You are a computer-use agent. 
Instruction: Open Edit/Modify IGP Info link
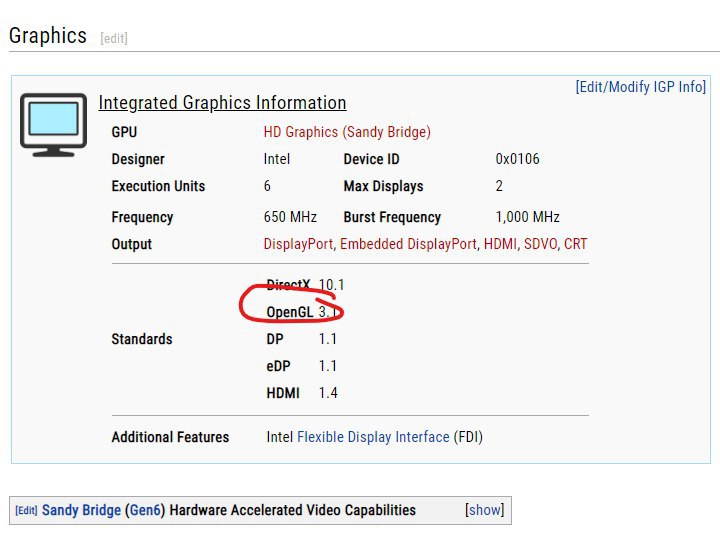641,86
